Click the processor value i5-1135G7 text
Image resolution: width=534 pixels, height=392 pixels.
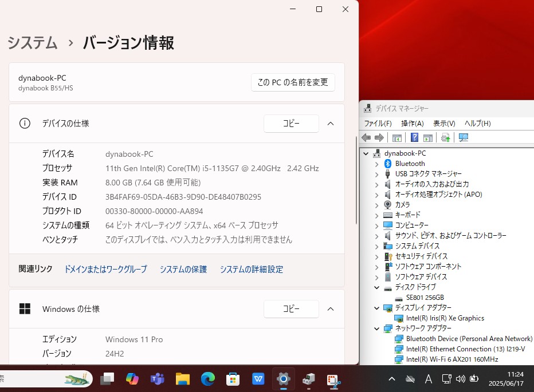tap(212, 168)
